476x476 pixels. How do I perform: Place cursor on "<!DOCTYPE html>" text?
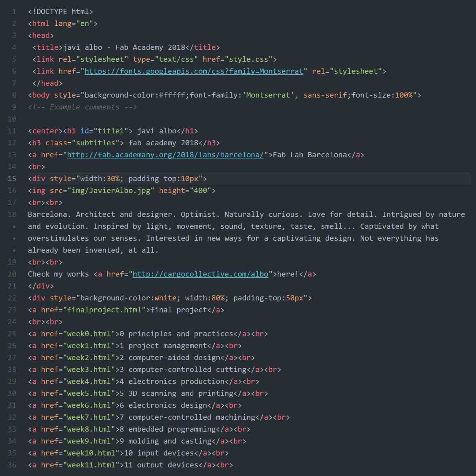(x=61, y=12)
